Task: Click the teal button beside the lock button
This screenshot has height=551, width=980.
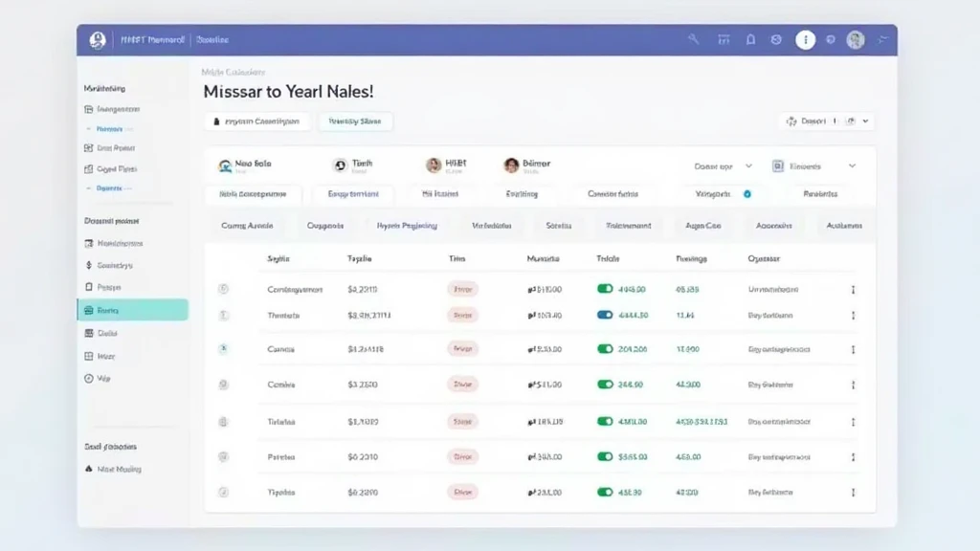Action: (x=355, y=121)
